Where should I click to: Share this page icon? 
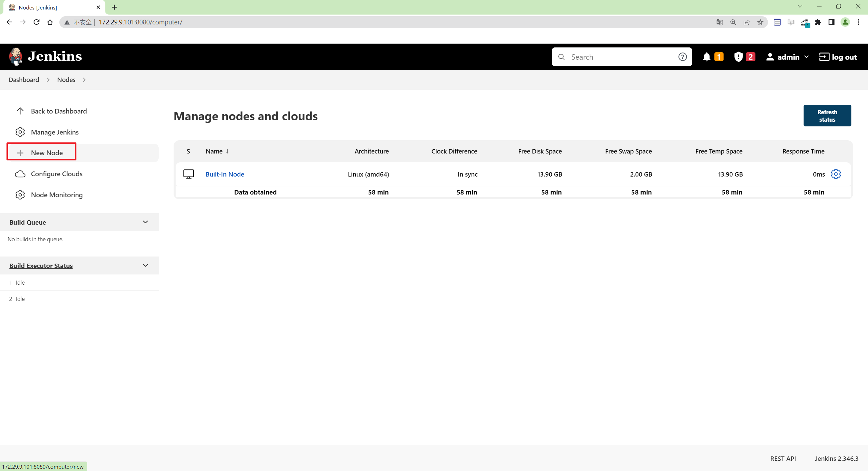(747, 22)
